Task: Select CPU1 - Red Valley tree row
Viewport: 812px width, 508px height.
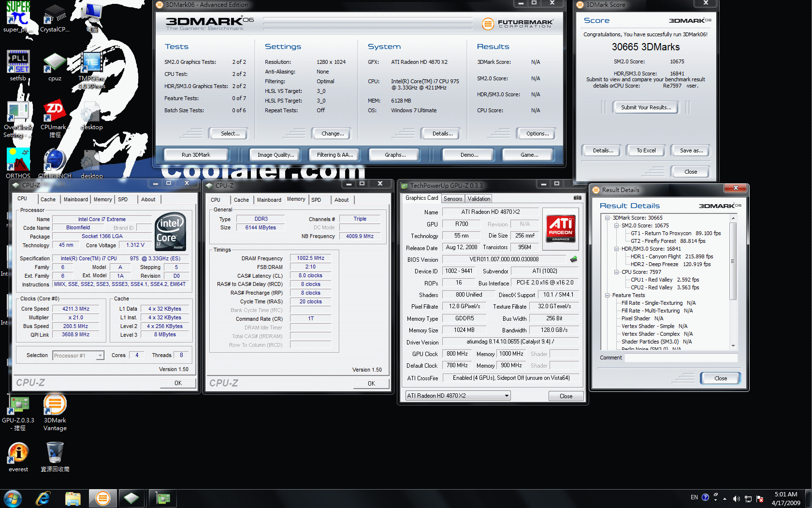Action: click(x=665, y=280)
